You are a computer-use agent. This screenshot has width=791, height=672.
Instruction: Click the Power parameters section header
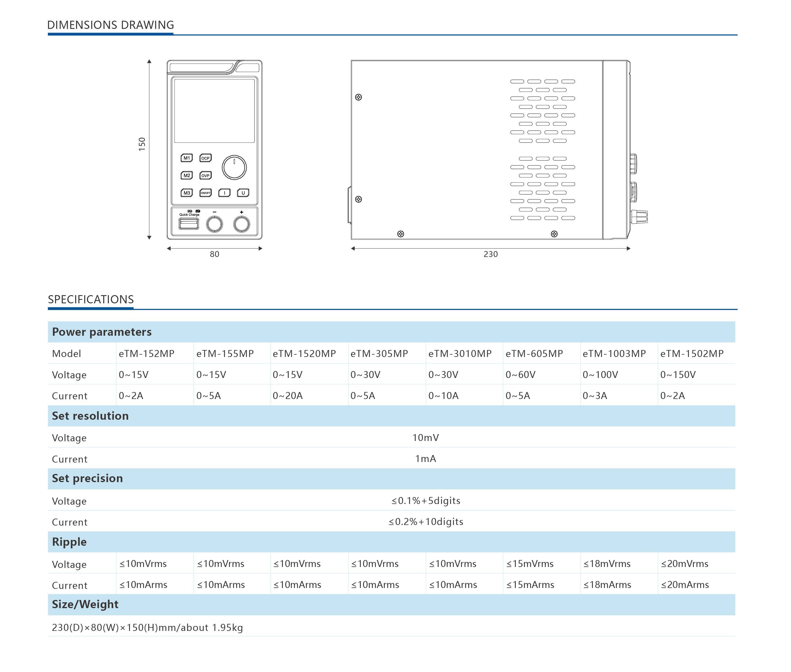[391, 332]
